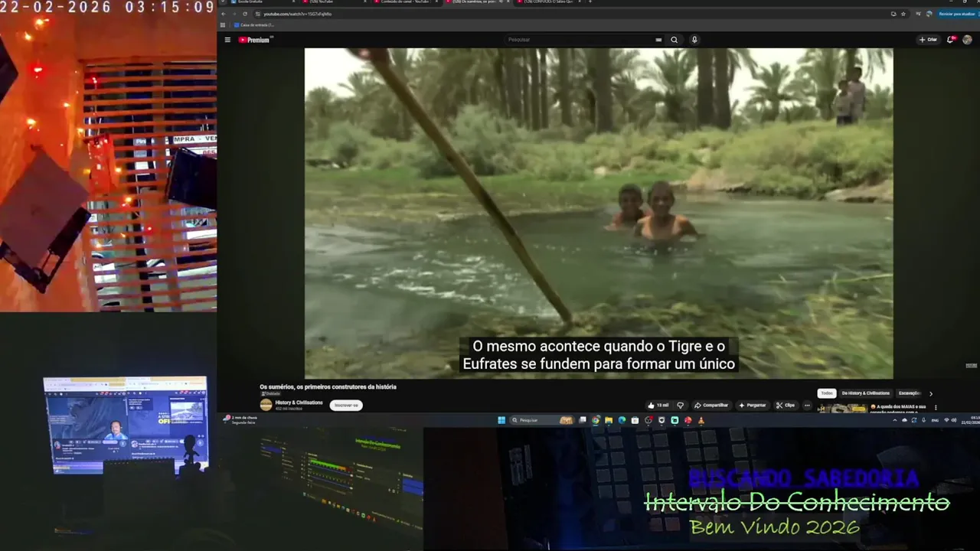
Task: Click Compartilhar share button
Action: (711, 405)
